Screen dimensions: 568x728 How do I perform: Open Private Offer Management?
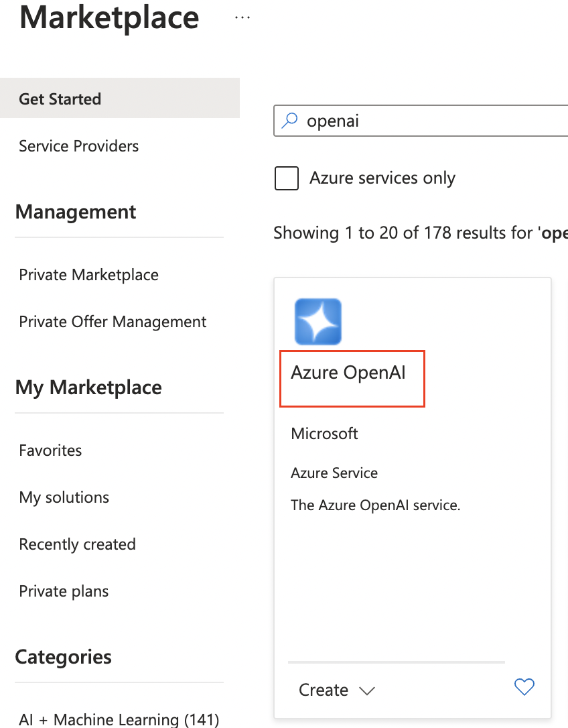tap(113, 322)
